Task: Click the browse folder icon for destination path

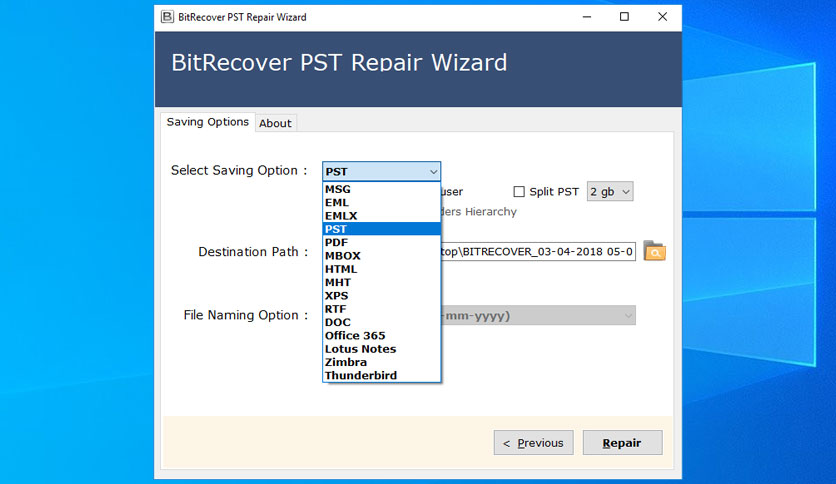Action: (654, 251)
